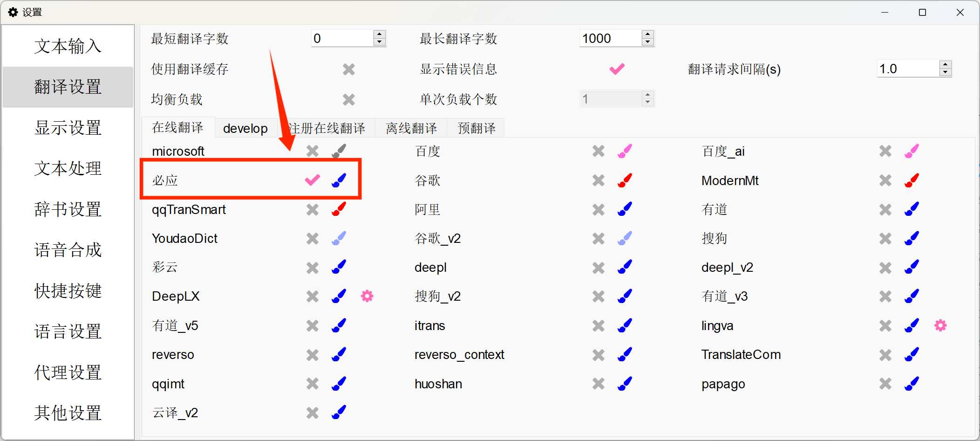This screenshot has height=441, width=980.
Task: Click the brush icon for 搜狗_v2
Action: point(625,296)
